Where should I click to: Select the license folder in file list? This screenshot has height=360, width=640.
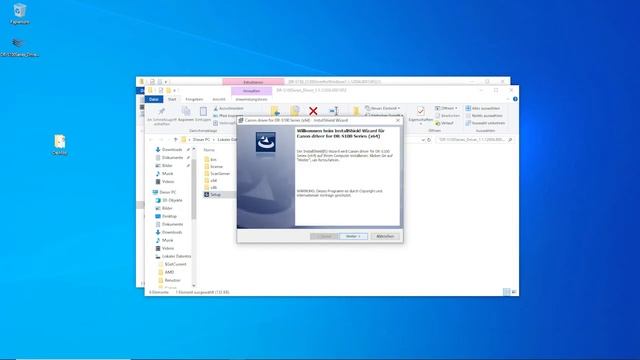pos(213,167)
